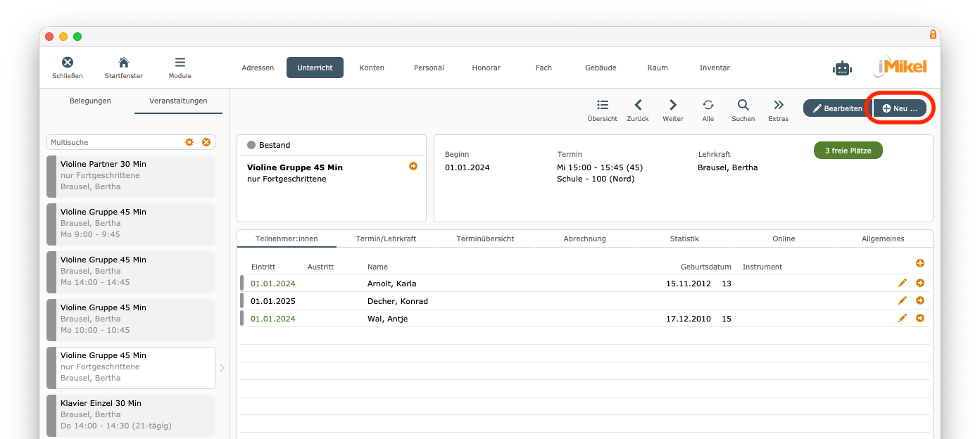Open the Suchen search tool

(743, 106)
